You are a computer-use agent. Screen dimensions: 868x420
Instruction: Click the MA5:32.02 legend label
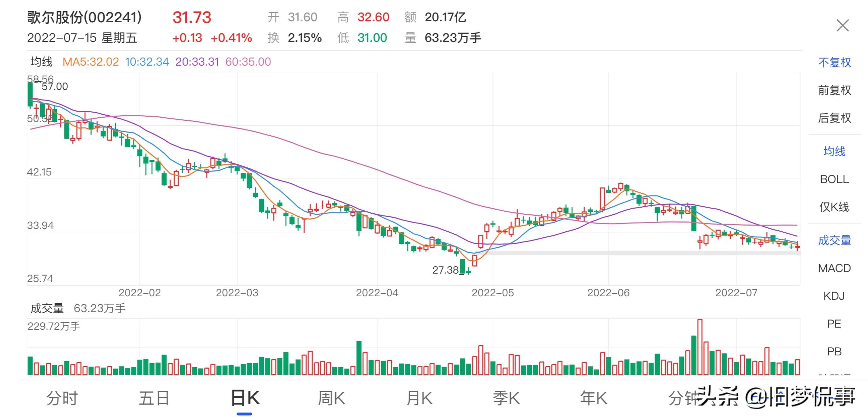[91, 62]
